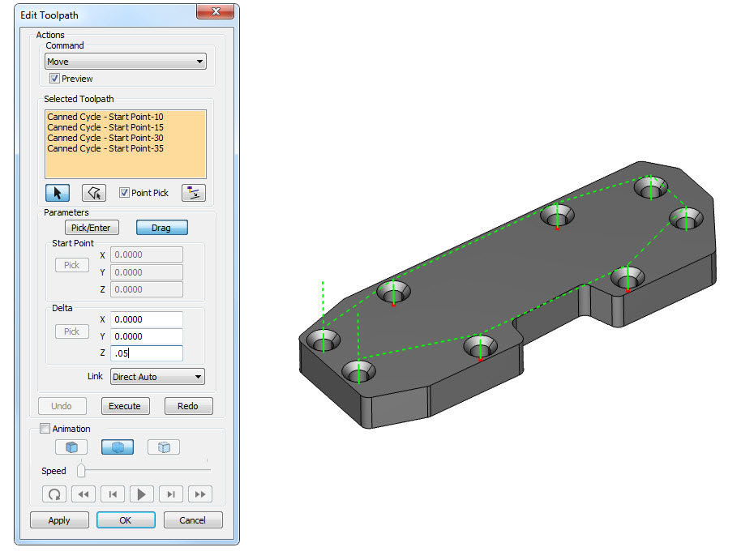Step back to previous frame

pos(113,494)
